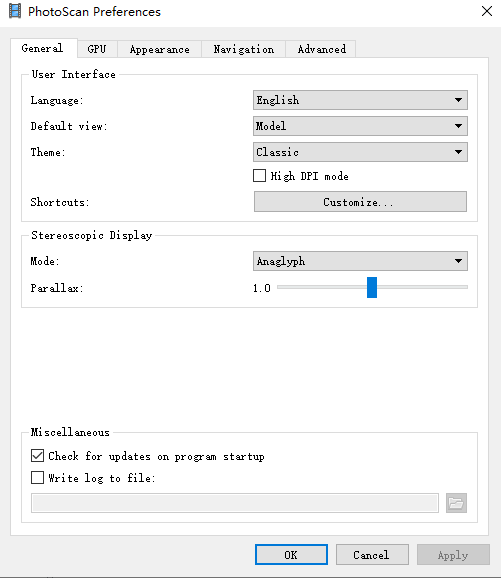Open folder browse icon for log file
This screenshot has height=578, width=501.
(456, 503)
